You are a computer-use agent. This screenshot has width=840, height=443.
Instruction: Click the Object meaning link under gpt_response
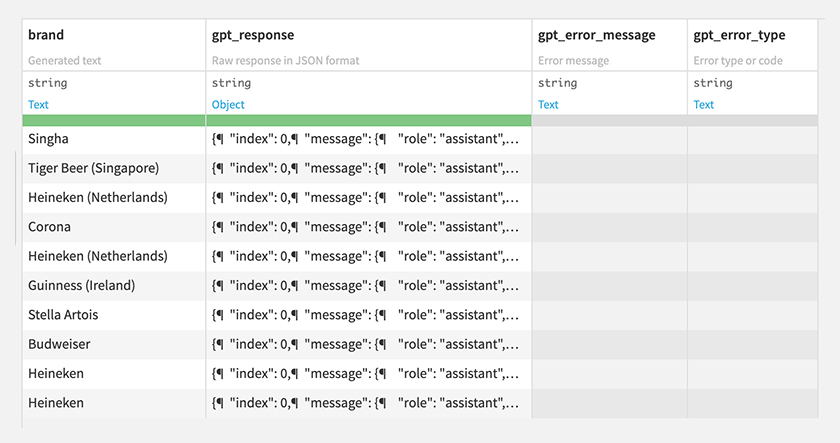228,104
